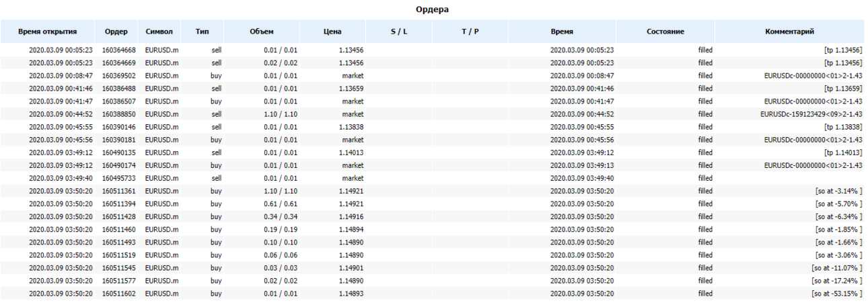
Task: Select order number 160511493
Action: (x=118, y=242)
